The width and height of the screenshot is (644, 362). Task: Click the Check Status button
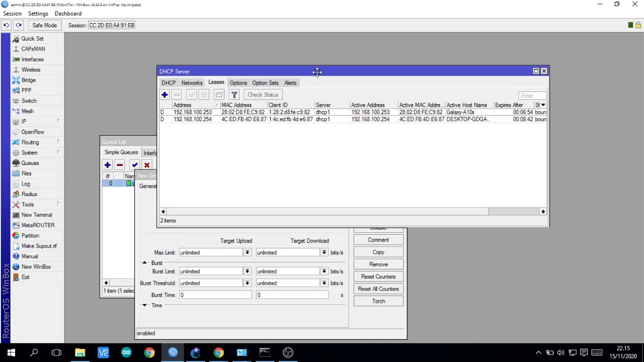tap(263, 95)
